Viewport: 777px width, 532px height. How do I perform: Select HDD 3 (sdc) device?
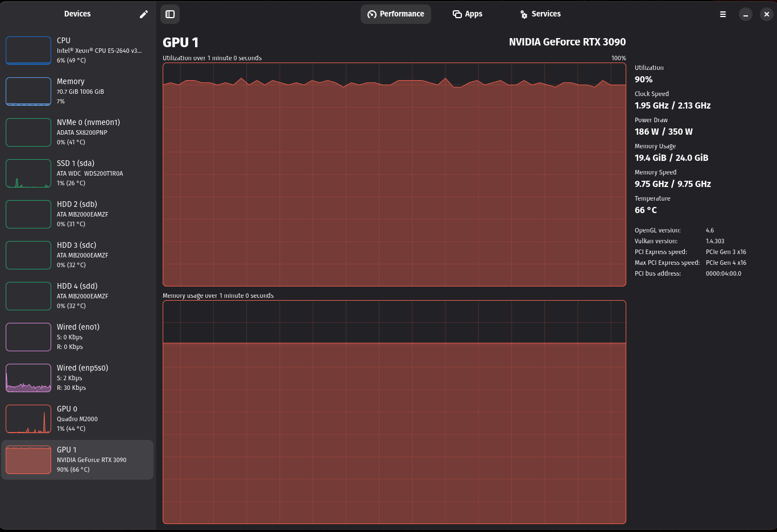click(x=77, y=255)
